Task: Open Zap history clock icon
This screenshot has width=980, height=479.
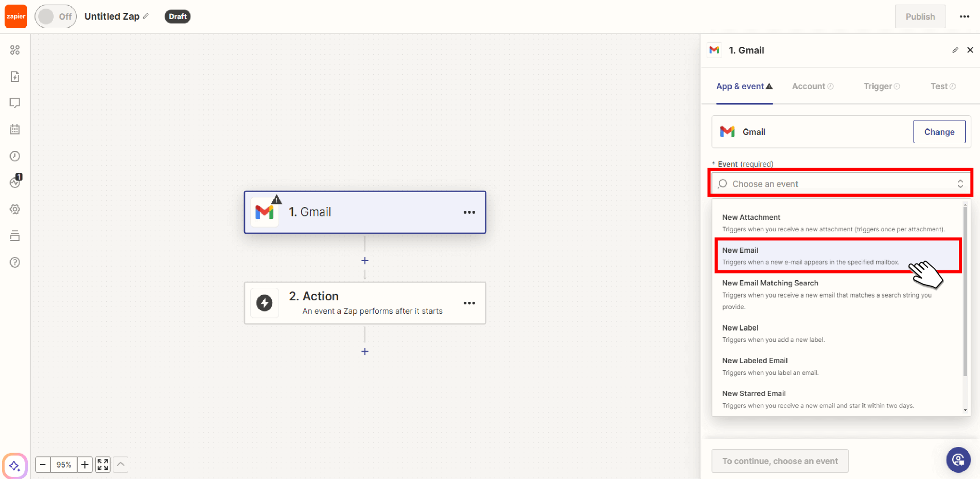Action: pyautogui.click(x=15, y=156)
